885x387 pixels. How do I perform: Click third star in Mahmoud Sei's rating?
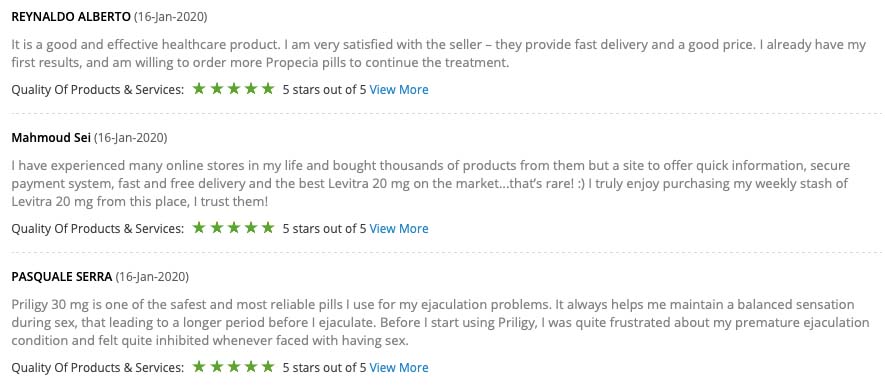click(x=233, y=227)
